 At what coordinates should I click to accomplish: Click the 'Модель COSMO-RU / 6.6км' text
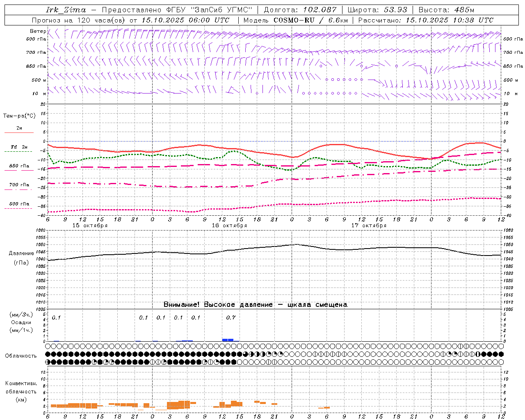click(x=295, y=20)
